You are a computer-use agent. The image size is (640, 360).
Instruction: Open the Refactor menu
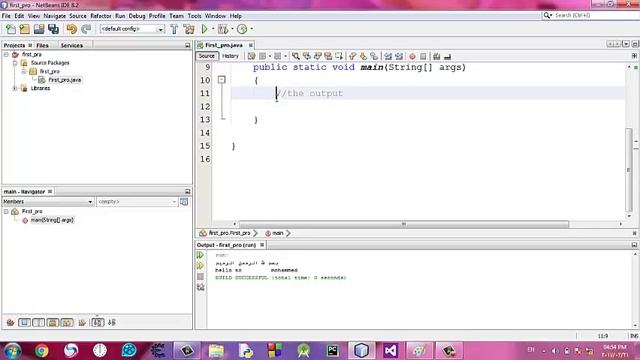pos(100,16)
